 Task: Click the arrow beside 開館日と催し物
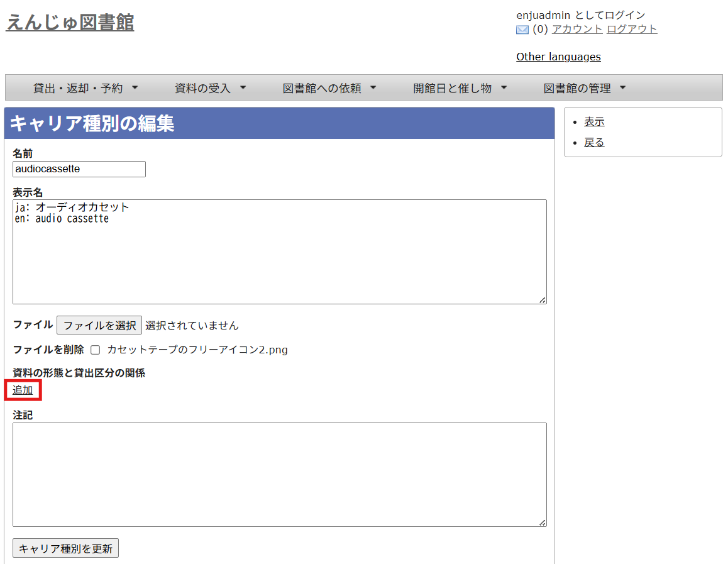(504, 87)
